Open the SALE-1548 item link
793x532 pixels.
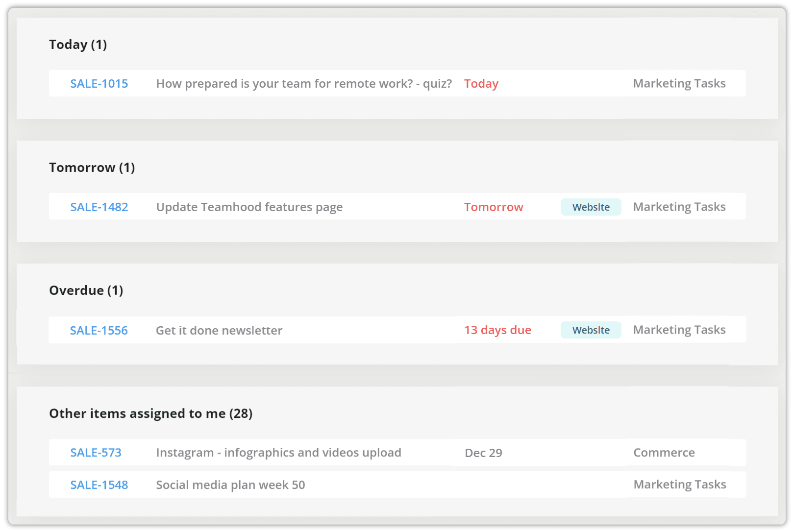pos(99,485)
